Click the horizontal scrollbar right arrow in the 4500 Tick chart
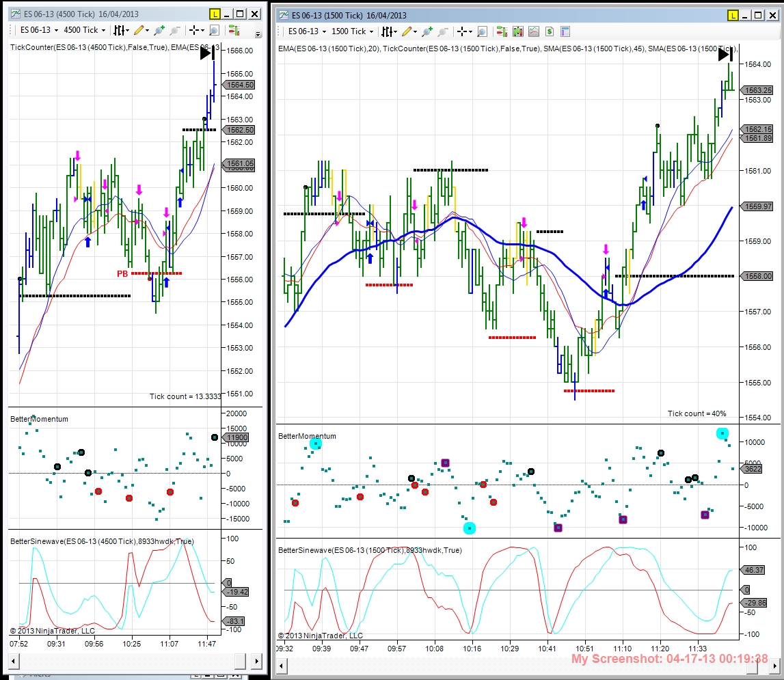This screenshot has width=784, height=680. click(x=256, y=662)
